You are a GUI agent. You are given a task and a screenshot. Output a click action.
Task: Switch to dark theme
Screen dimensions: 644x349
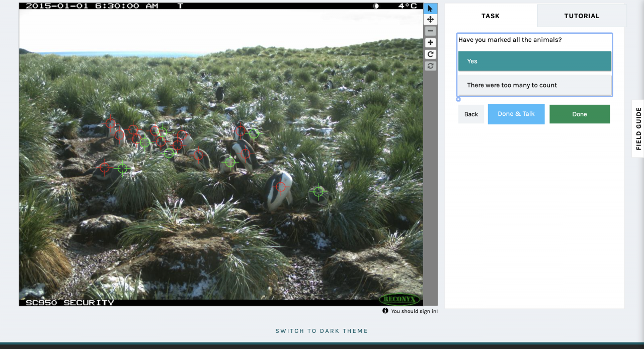pyautogui.click(x=322, y=331)
